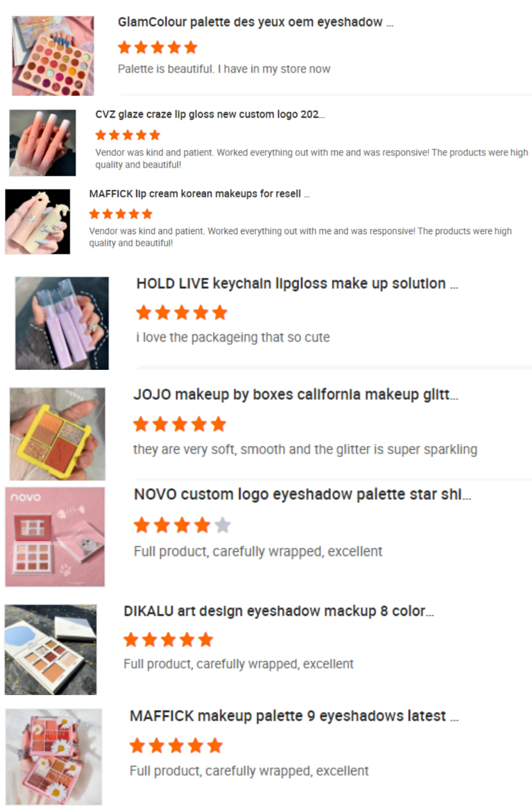Open the NOVO pink eyeshadow palette thumbnail
Viewport: 532px width, 810px height.
point(55,537)
